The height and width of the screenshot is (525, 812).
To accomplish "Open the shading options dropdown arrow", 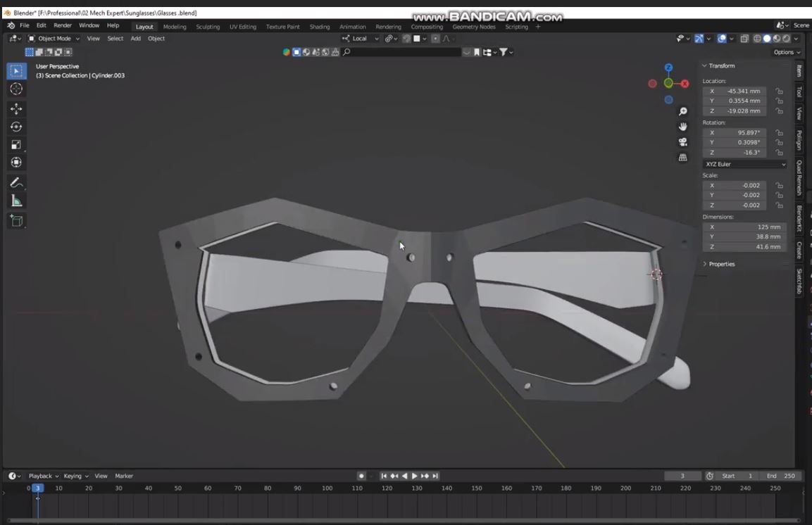I will pyautogui.click(x=796, y=39).
